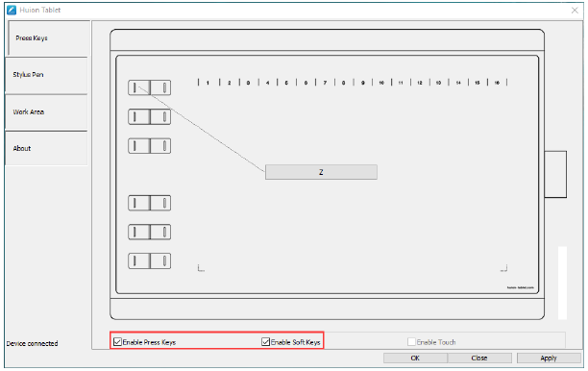Select right half of first press key
The height and width of the screenshot is (371, 588).
tap(160, 87)
